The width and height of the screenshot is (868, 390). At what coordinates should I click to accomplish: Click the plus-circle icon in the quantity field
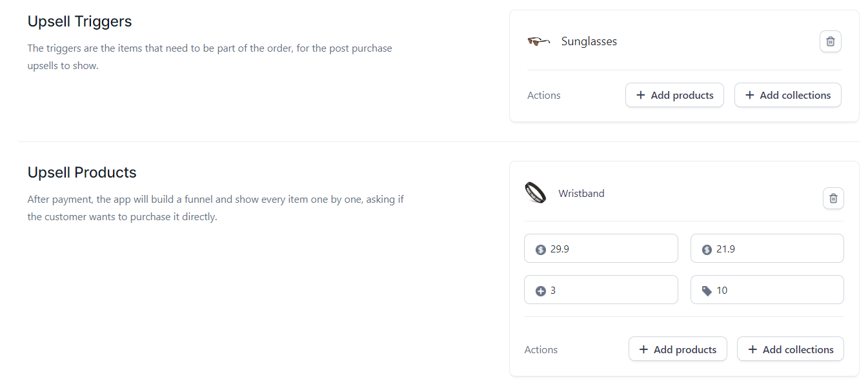coord(541,291)
